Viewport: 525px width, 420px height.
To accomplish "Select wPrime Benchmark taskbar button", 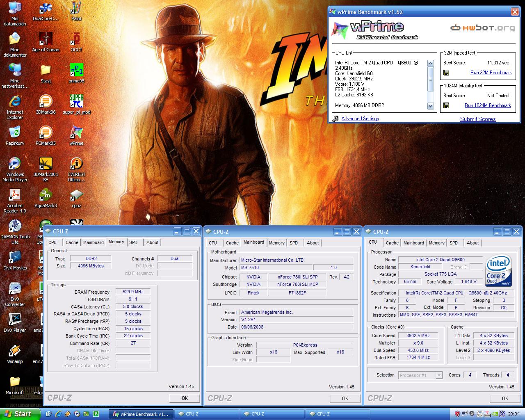I will (x=141, y=414).
